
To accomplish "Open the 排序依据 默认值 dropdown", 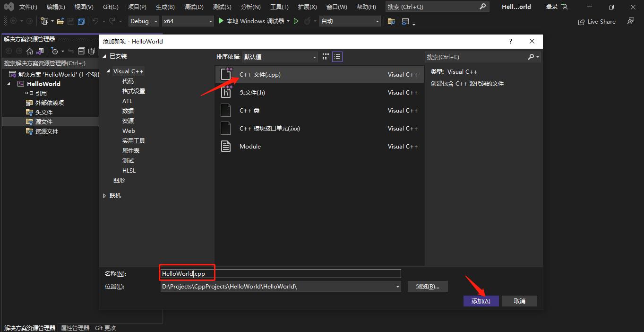I will coord(280,56).
